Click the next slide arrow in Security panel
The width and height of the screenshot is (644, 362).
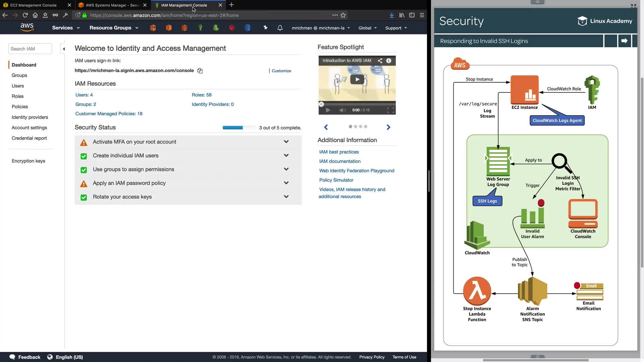[x=624, y=41]
